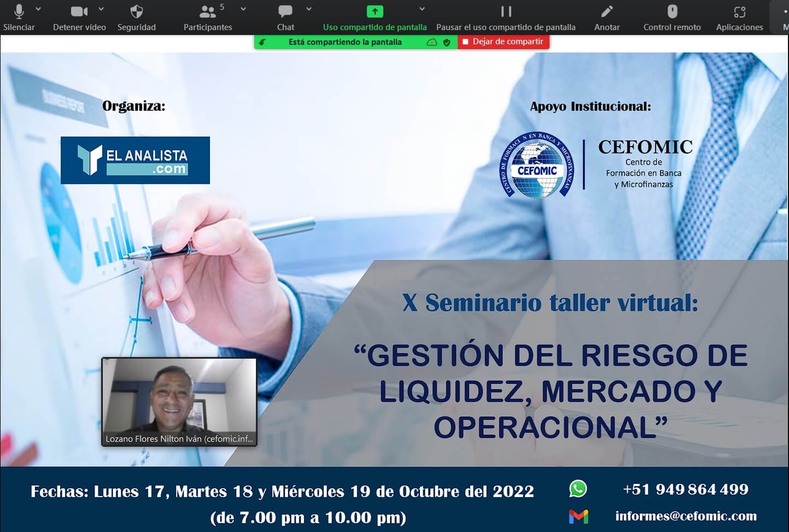
Task: Expand the arrow next to Chat
Action: [309, 9]
